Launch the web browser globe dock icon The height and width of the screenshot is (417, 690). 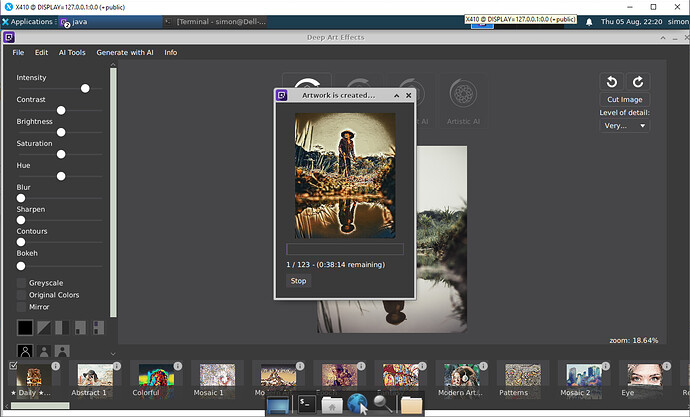click(358, 404)
